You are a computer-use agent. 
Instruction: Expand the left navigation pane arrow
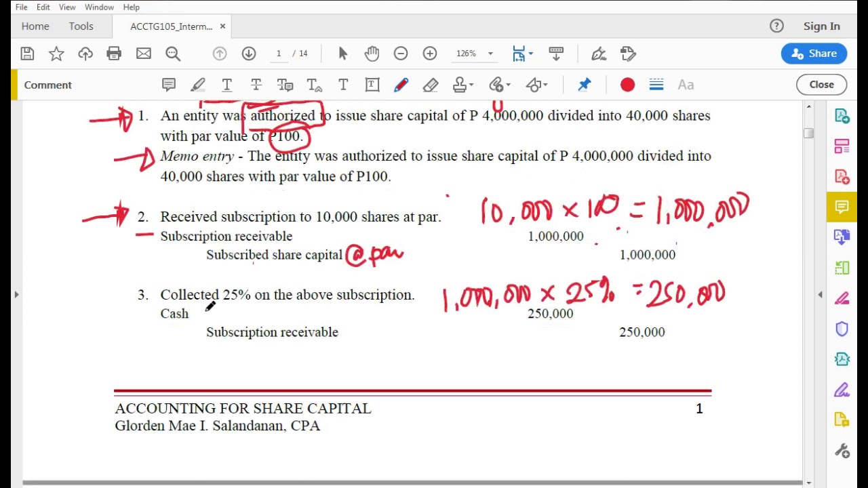pos(16,294)
